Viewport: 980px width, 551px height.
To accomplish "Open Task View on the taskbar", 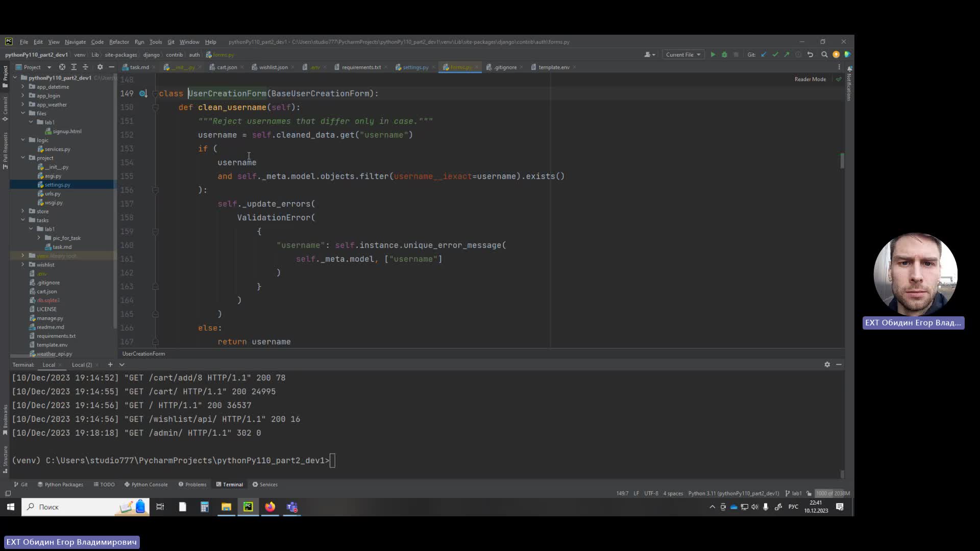I will point(160,507).
